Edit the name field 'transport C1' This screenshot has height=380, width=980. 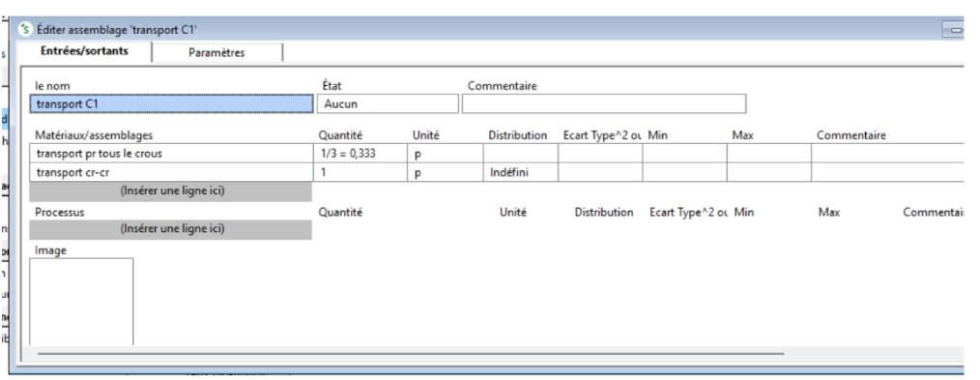[171, 103]
